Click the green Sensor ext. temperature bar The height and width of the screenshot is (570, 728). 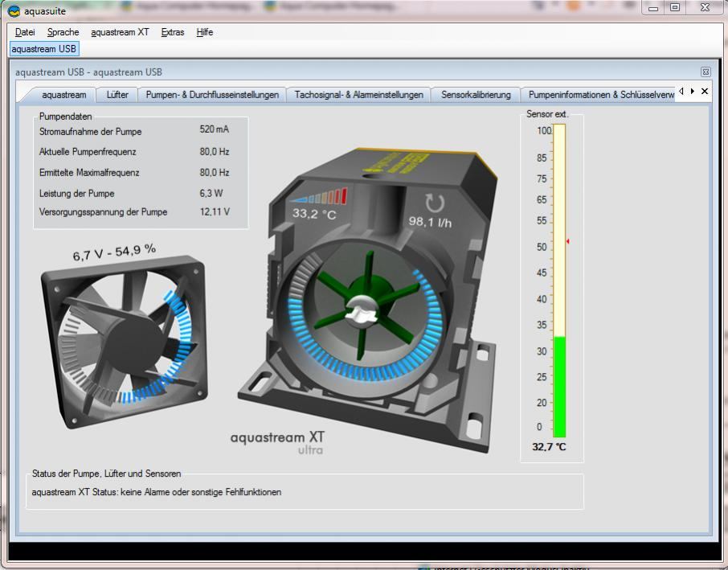(560, 387)
